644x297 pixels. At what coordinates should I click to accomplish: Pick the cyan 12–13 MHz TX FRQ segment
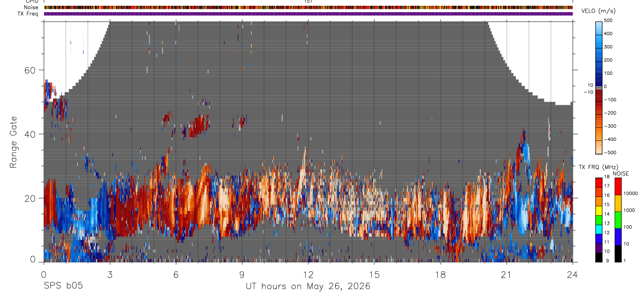(599, 229)
